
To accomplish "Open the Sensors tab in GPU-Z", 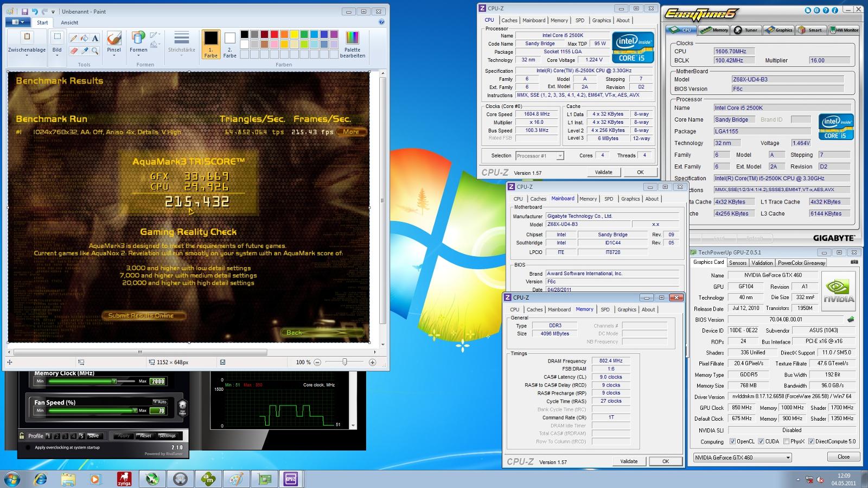I will [x=737, y=263].
